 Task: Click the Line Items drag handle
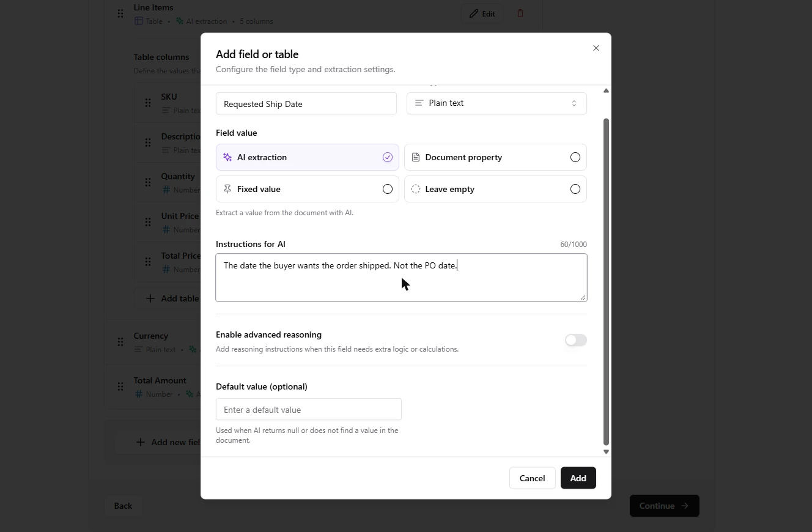(120, 13)
